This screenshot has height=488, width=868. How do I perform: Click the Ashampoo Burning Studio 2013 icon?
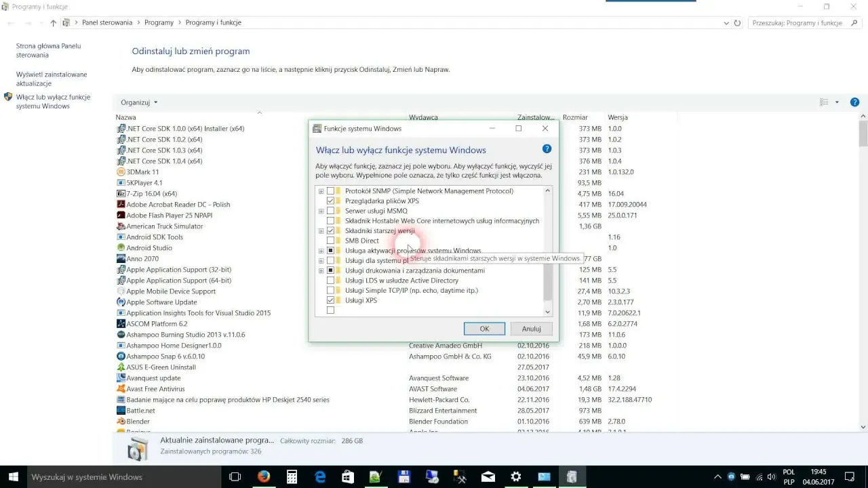(x=121, y=335)
